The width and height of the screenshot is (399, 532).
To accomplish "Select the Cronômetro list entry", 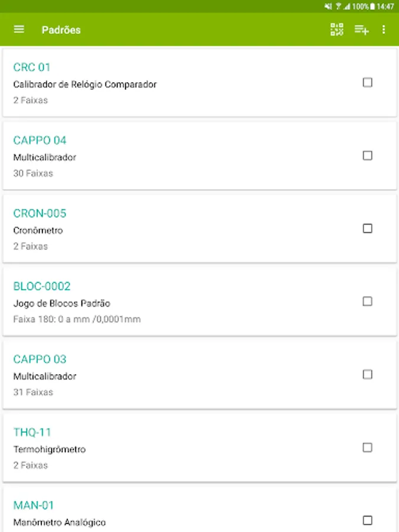I will (x=200, y=228).
